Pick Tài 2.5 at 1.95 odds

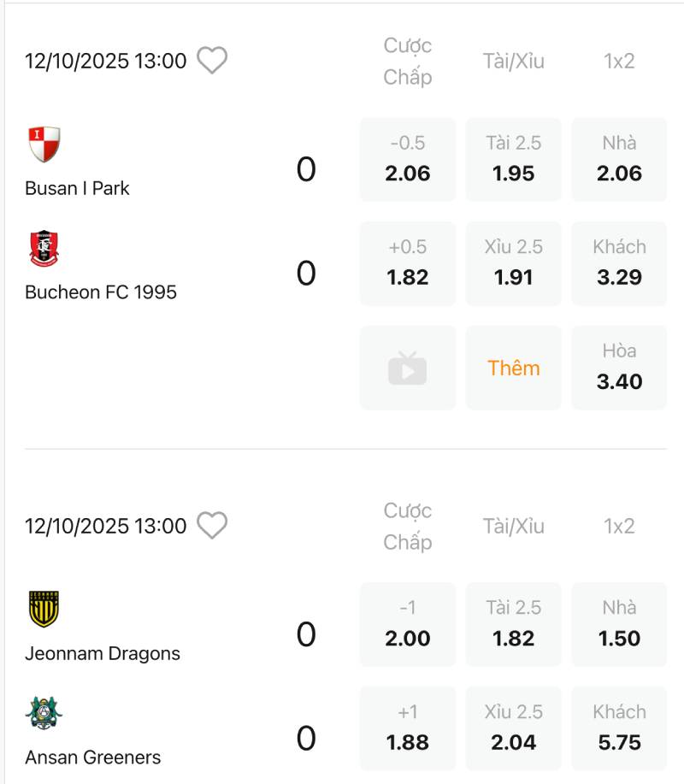514,160
